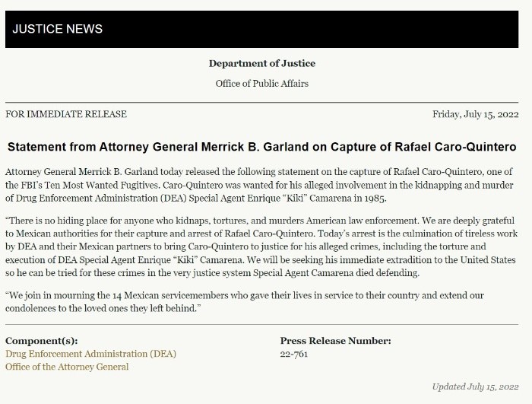Click the Press Release Number label

pyautogui.click(x=335, y=341)
